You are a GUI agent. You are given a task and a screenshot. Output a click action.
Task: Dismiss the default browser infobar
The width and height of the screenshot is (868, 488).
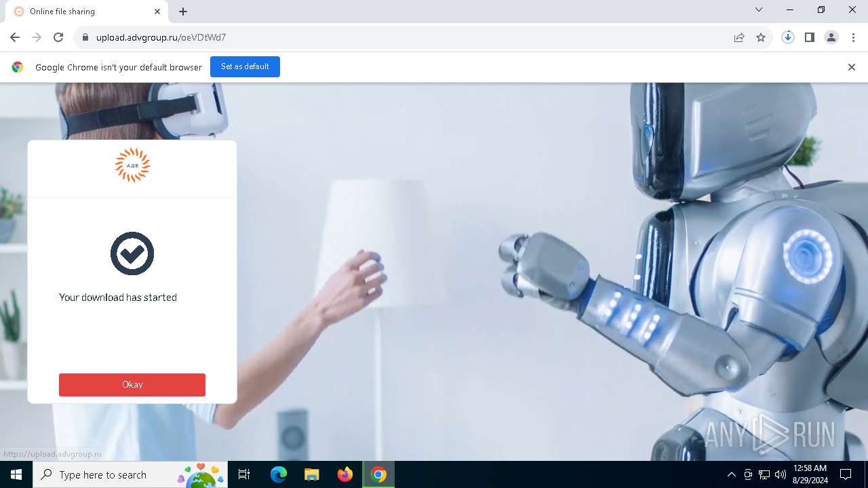point(852,67)
